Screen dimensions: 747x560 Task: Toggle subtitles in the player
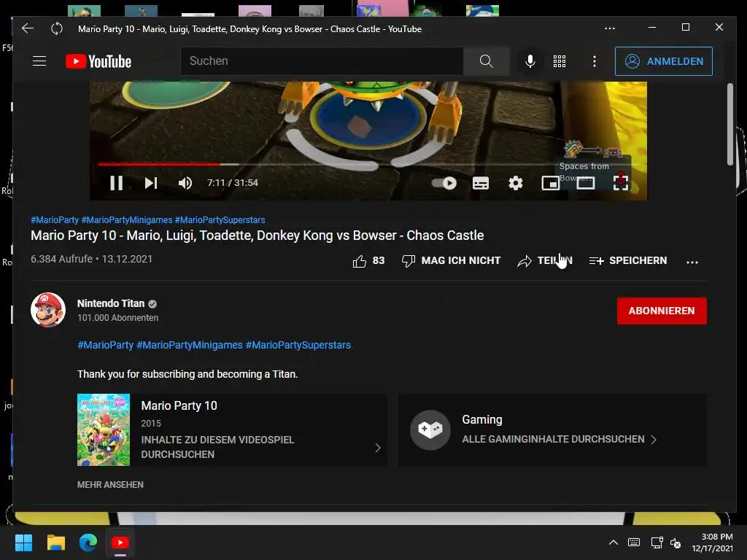coord(481,183)
